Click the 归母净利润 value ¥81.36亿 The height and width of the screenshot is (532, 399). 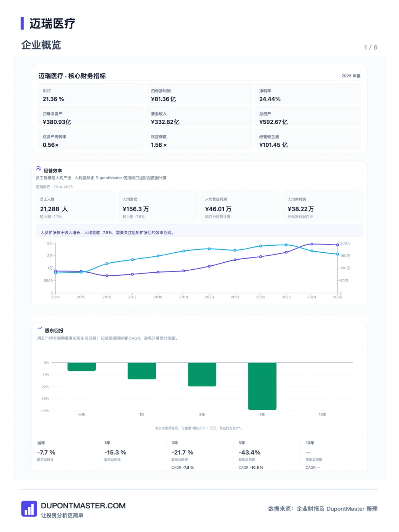(x=163, y=99)
